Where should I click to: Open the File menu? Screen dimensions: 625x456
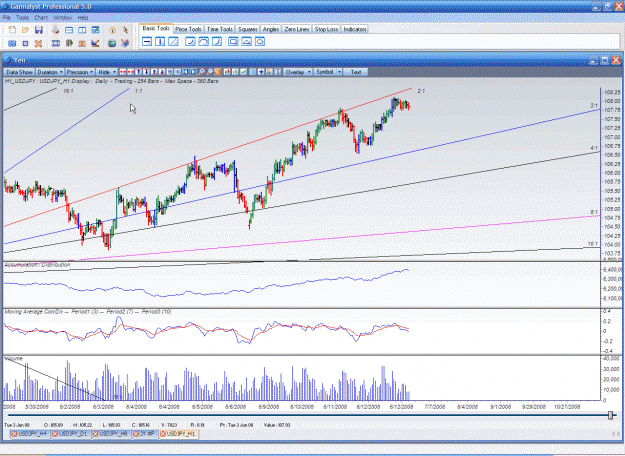point(6,18)
